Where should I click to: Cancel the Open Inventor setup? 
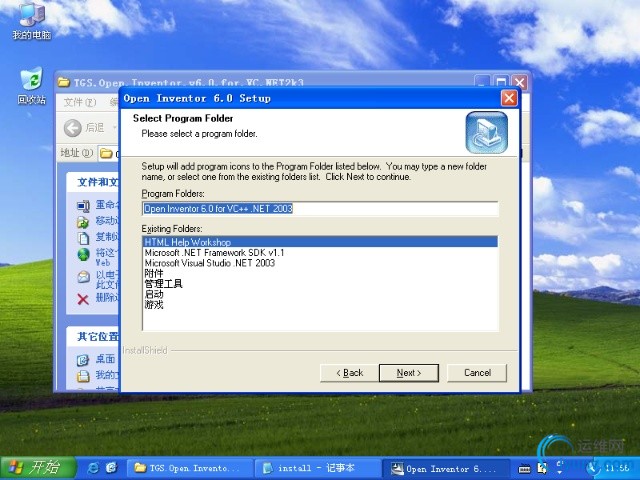tap(477, 373)
